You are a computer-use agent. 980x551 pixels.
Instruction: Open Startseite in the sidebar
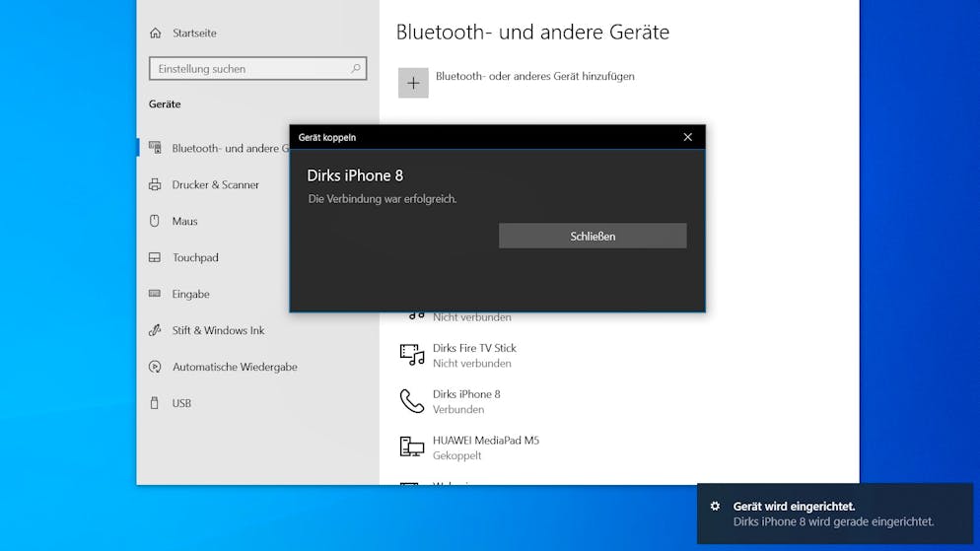pos(194,34)
